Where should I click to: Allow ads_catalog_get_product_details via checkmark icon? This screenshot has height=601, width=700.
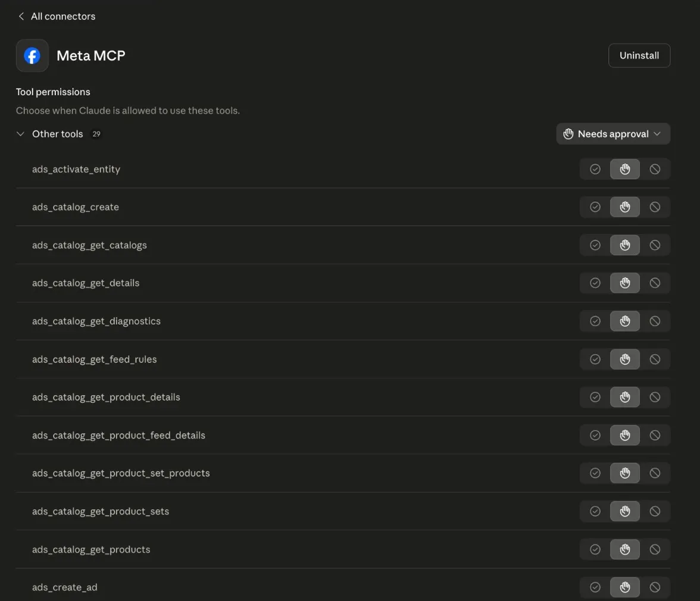tap(595, 397)
